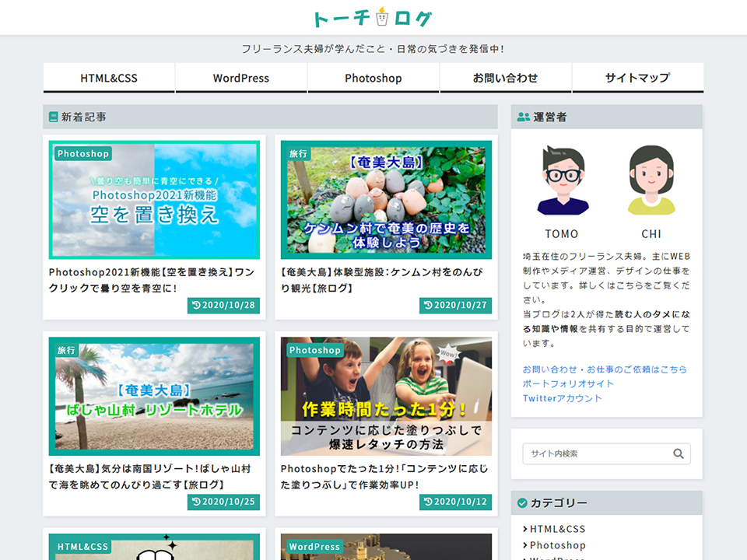Open the 作業時間たった1分 article thumbnail
The width and height of the screenshot is (747, 560).
[x=386, y=397]
